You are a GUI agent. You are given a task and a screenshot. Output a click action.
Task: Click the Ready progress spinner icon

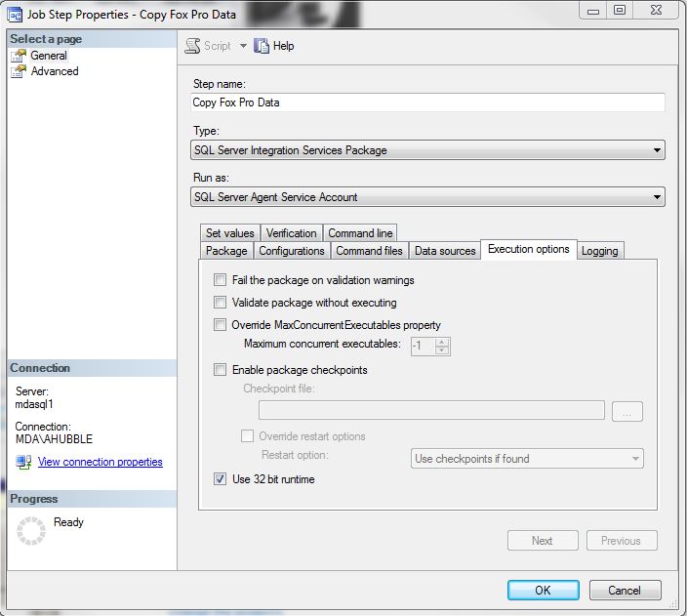point(30,531)
